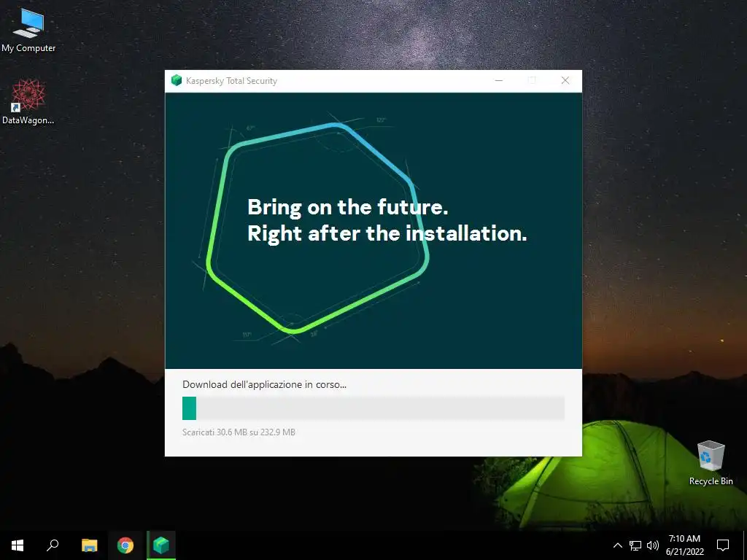Select the DataWagon desktop shortcut
This screenshot has height=560, width=747.
pos(28,102)
